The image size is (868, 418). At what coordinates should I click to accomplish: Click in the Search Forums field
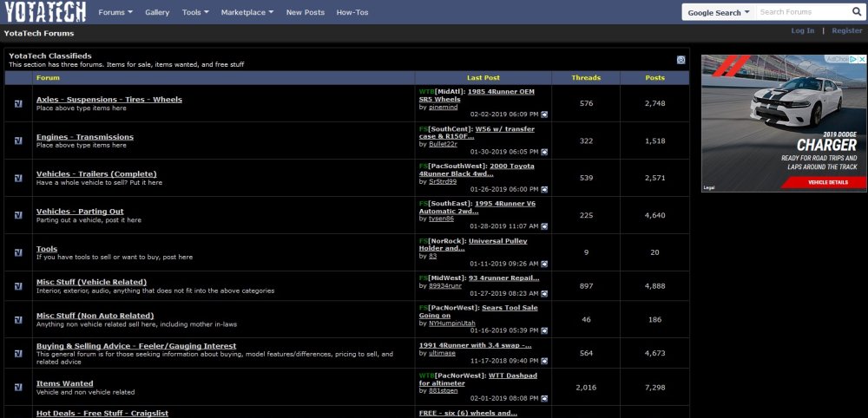pyautogui.click(x=802, y=12)
